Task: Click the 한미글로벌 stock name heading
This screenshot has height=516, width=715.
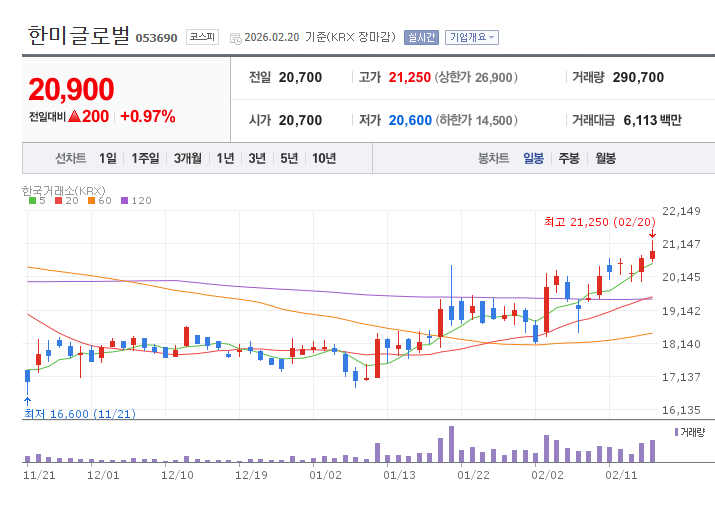Action: (x=78, y=35)
